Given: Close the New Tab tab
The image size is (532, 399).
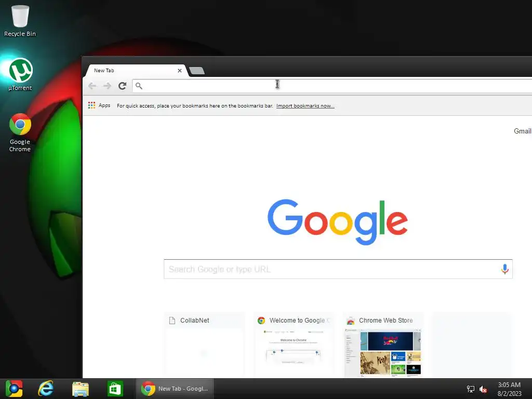Looking at the screenshot, I should click(179, 71).
